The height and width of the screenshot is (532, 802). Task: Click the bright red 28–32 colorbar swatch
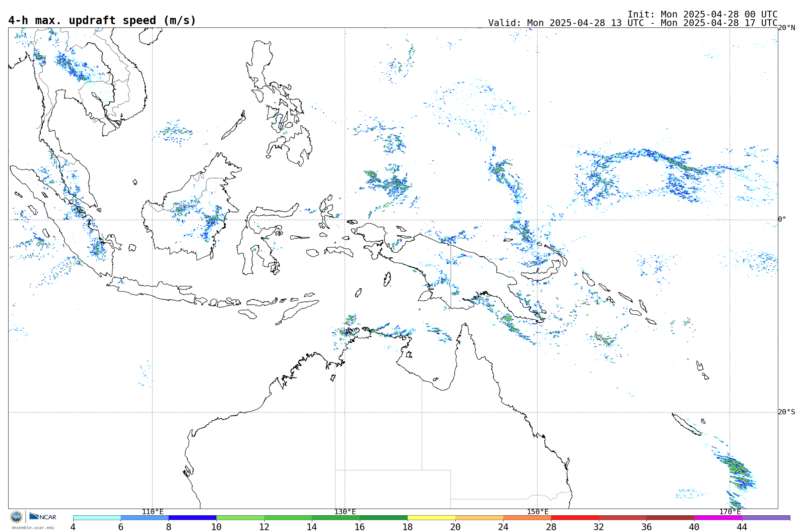575,518
